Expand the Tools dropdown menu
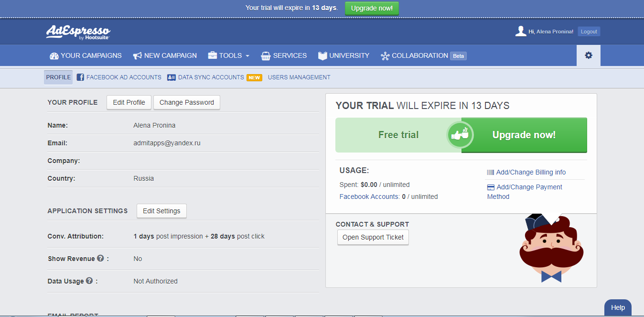 click(x=229, y=55)
